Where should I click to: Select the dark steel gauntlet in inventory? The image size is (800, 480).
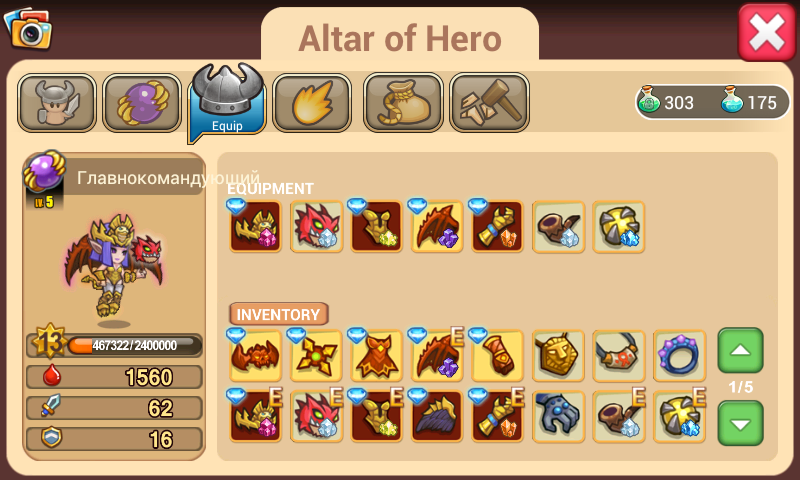click(559, 416)
